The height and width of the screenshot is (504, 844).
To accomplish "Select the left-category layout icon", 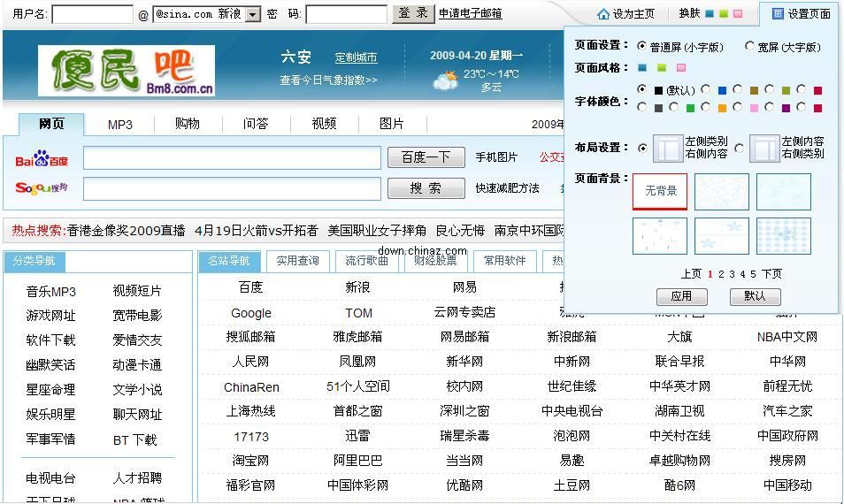I will tap(668, 149).
